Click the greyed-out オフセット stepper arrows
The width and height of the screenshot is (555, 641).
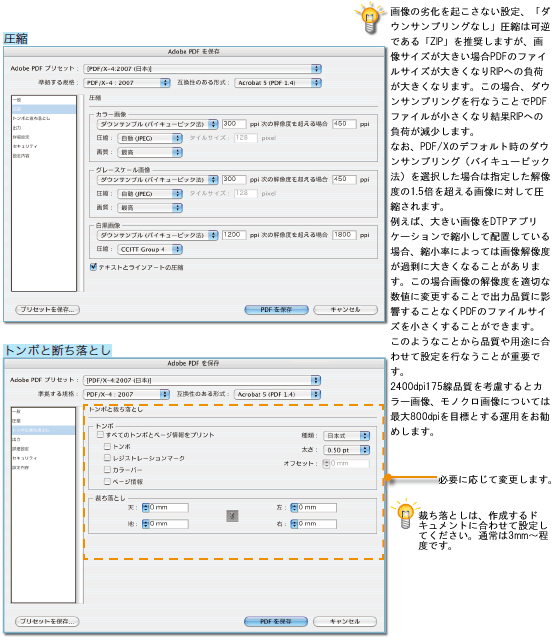point(326,464)
